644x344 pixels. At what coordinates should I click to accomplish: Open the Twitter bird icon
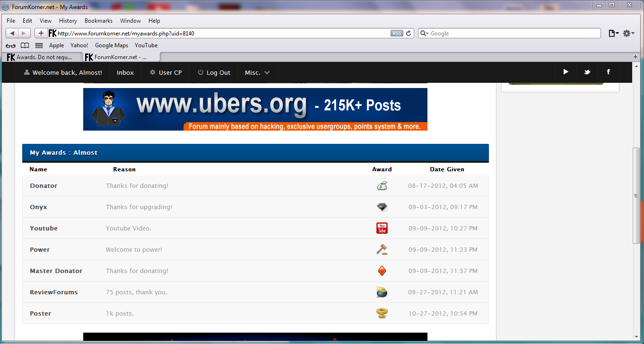(587, 72)
